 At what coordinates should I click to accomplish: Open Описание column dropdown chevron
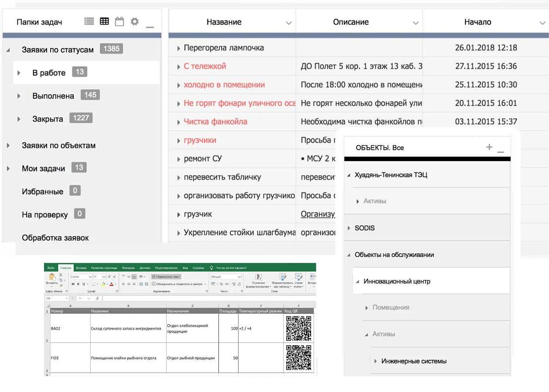[x=416, y=23]
